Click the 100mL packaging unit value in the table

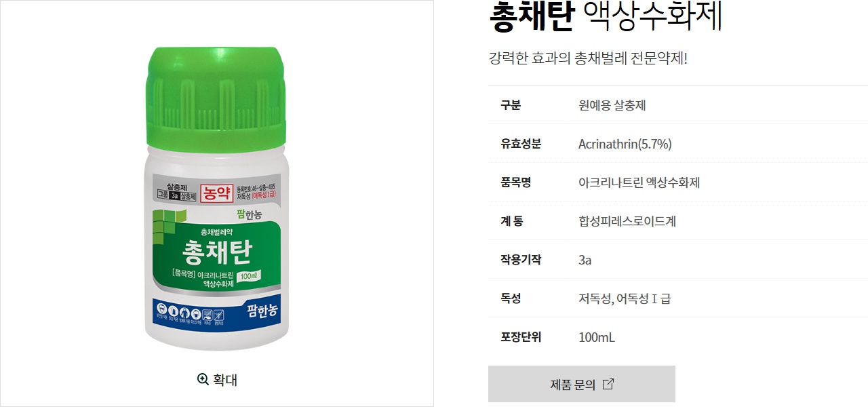[x=597, y=337]
